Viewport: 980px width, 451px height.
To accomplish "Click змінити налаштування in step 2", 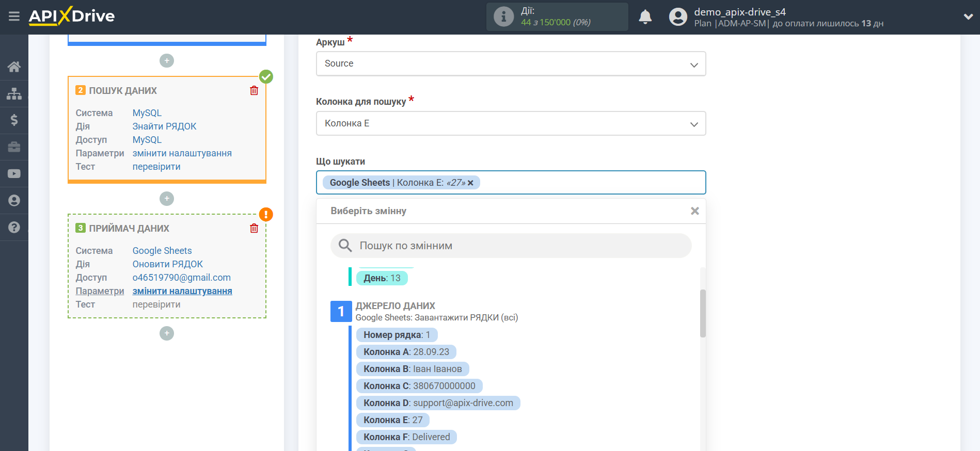I will pyautogui.click(x=182, y=153).
